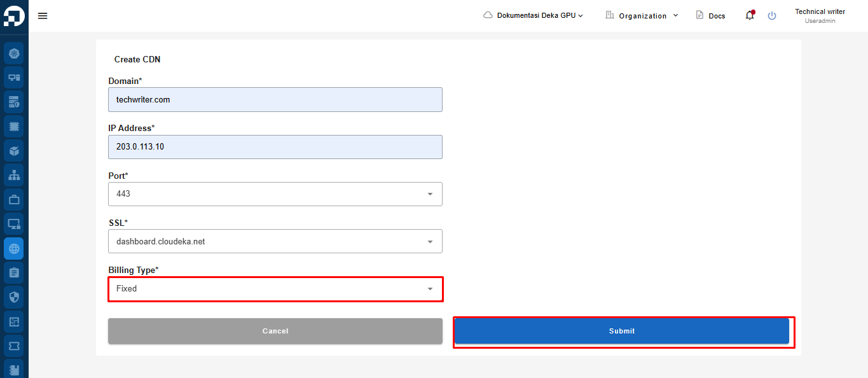Image resolution: width=868 pixels, height=378 pixels.
Task: Select the briefcase sidebar icon
Action: pos(14,199)
